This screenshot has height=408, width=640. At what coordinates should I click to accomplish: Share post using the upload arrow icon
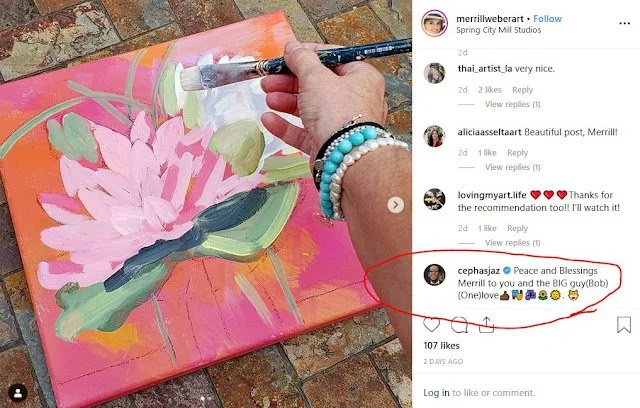[486, 325]
